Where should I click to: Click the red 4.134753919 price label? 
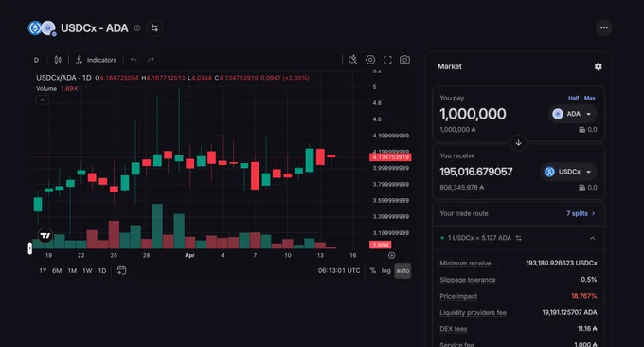tap(390, 157)
